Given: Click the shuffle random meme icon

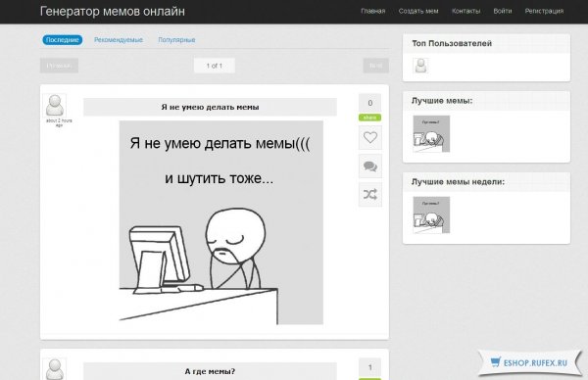Looking at the screenshot, I should click(x=370, y=195).
